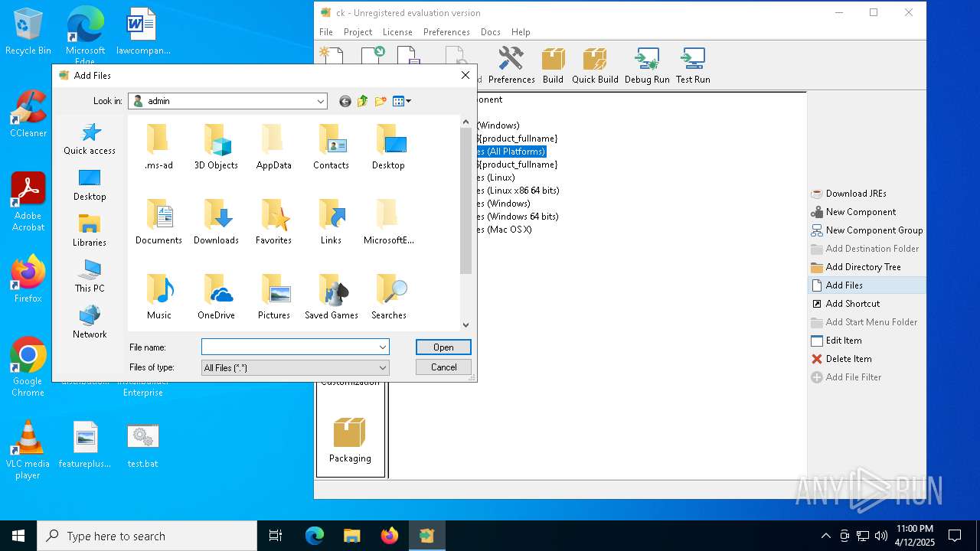The image size is (980, 551).
Task: Click Add Files in the side panel
Action: coord(867,285)
